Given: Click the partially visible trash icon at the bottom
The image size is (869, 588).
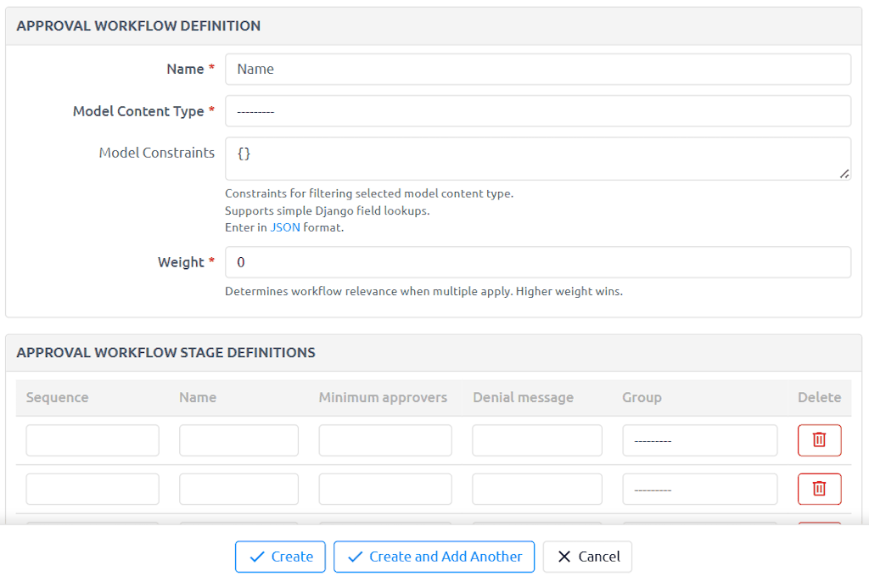Looking at the screenshot, I should 819,524.
